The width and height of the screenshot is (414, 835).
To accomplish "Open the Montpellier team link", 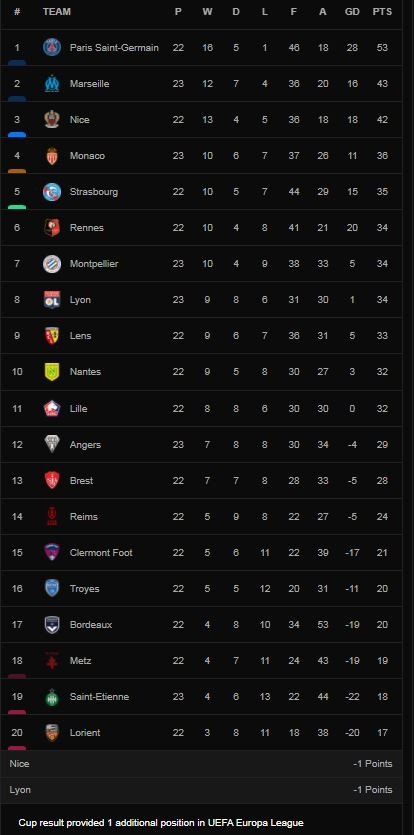I will coord(94,264).
